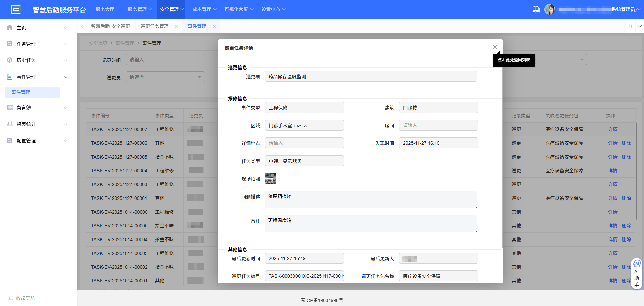644x306 pixels.
Task: Open 详情 link for TASK-EV-20251127-00007
Action: 612,129
